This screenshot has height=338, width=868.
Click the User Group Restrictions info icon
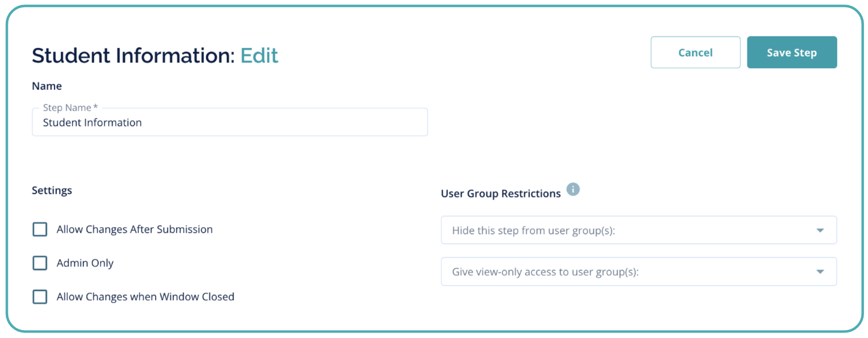(x=573, y=190)
